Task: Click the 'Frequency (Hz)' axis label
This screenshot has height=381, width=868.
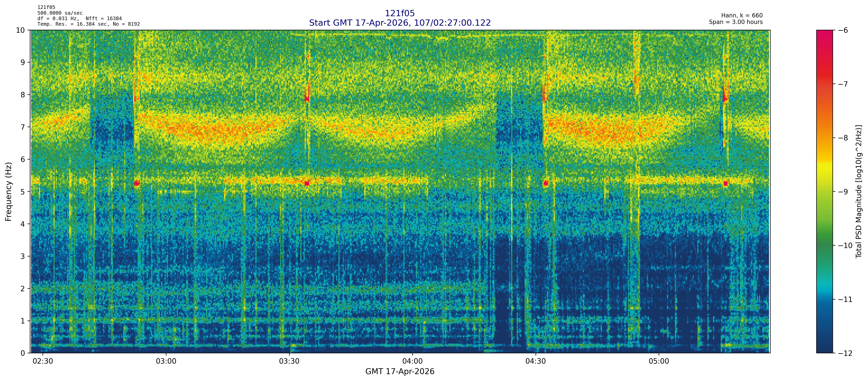Action: pyautogui.click(x=8, y=192)
